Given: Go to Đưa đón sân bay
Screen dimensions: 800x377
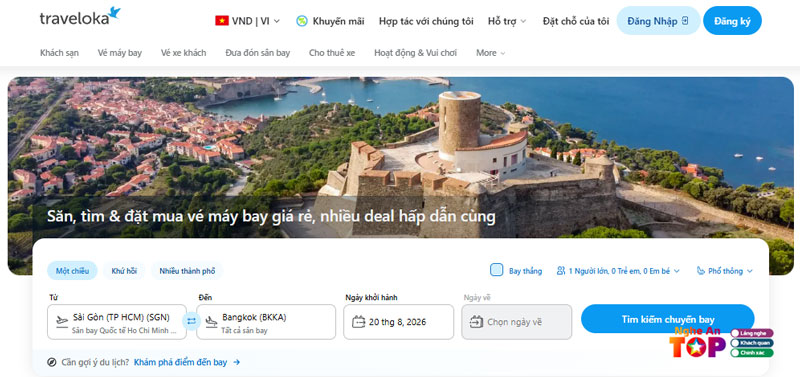Looking at the screenshot, I should coord(258,53).
